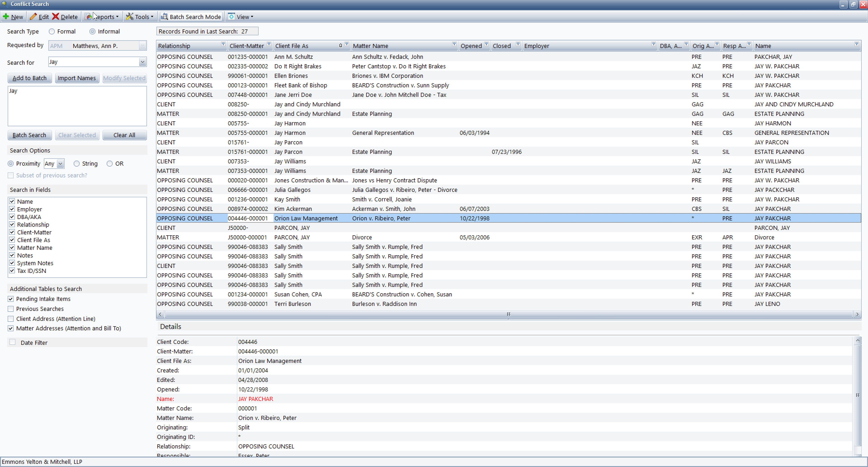Enable the Previous Searches table
The width and height of the screenshot is (868, 467).
click(11, 309)
